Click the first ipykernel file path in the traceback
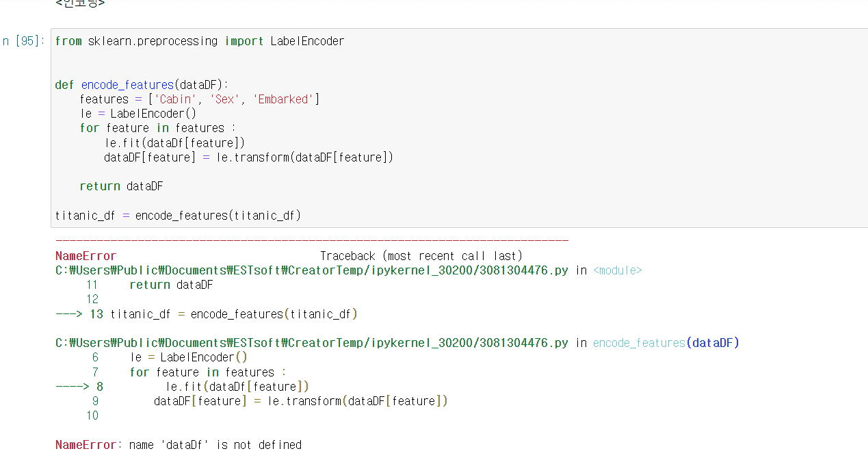Image resolution: width=868 pixels, height=475 pixels. [x=311, y=270]
